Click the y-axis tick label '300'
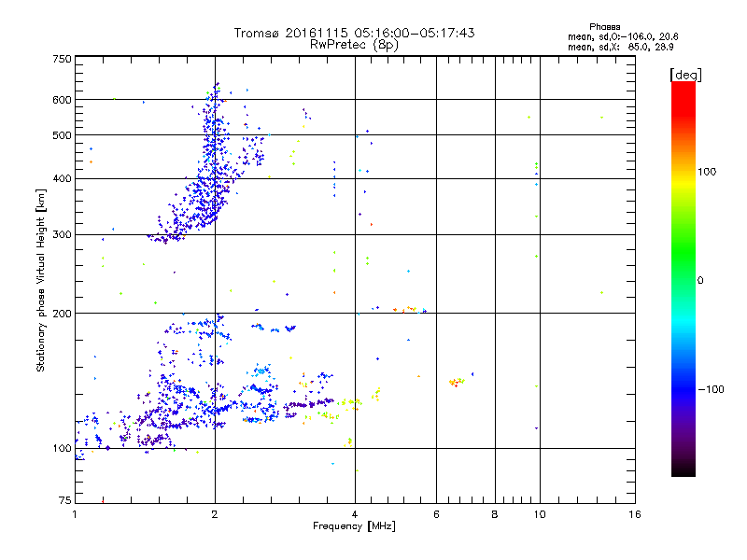Screen dimensions: 747x560 click(x=62, y=235)
